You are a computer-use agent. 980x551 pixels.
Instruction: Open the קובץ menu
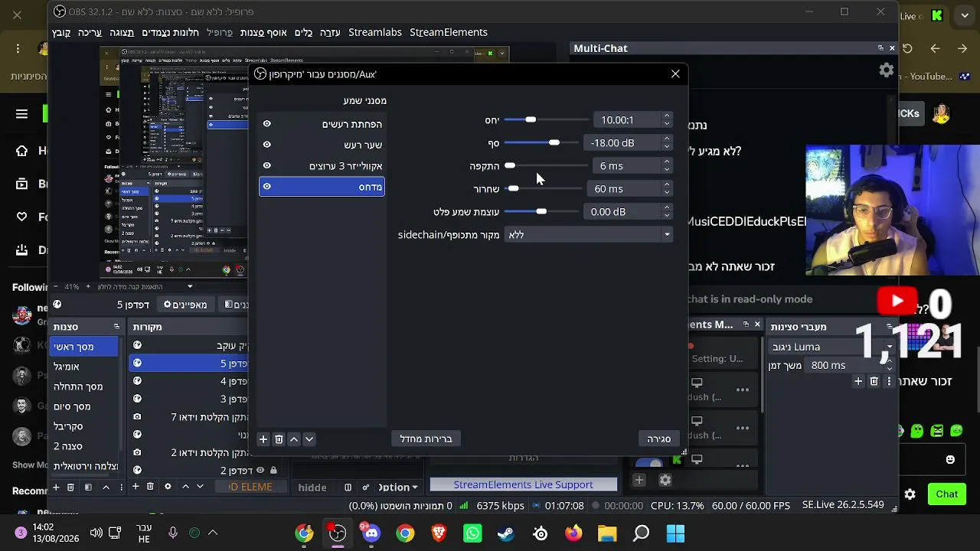tap(61, 32)
